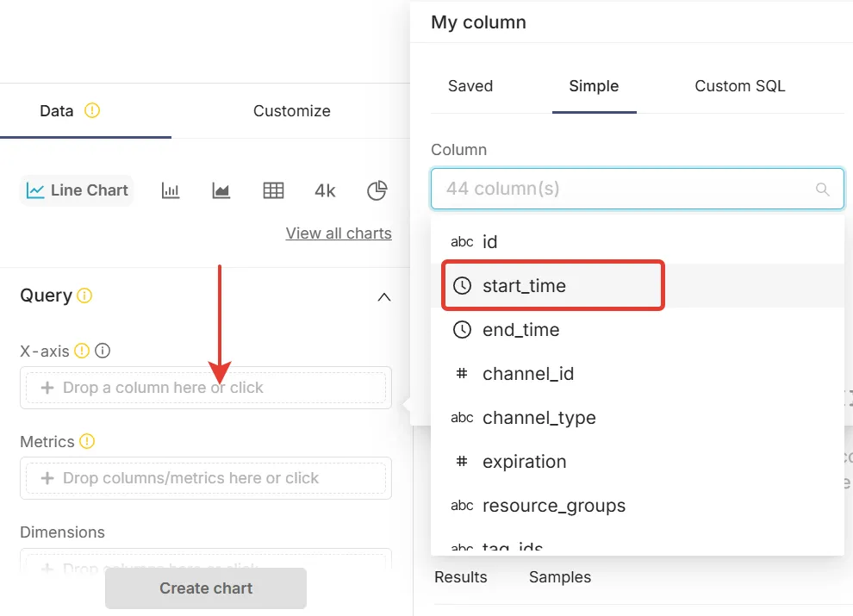Select expiration column option
The width and height of the screenshot is (853, 616).
tap(638, 462)
